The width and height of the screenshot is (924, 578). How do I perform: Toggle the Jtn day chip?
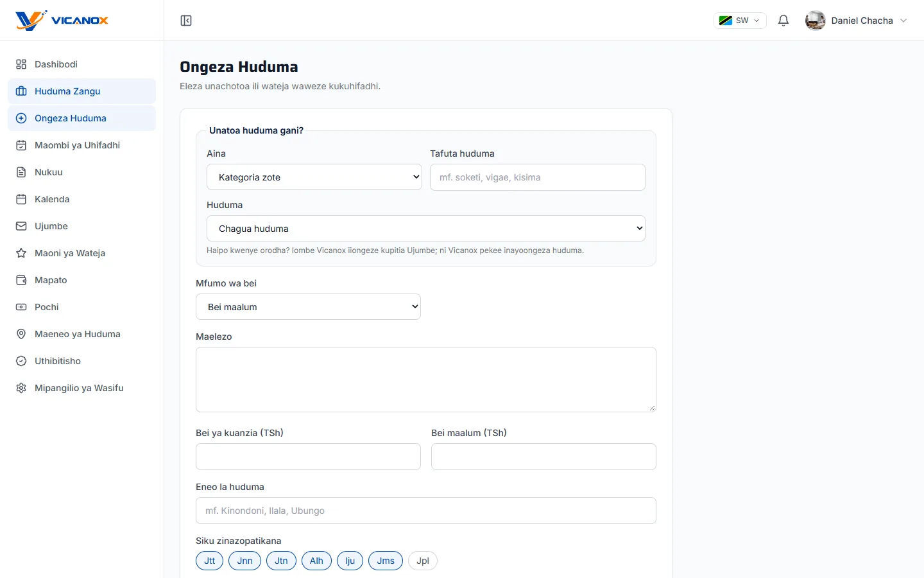(281, 561)
